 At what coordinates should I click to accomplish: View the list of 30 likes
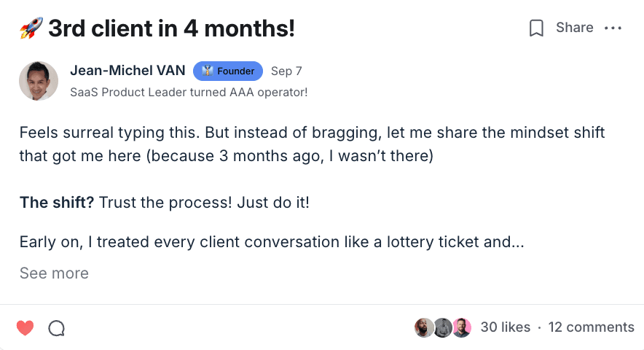506,327
